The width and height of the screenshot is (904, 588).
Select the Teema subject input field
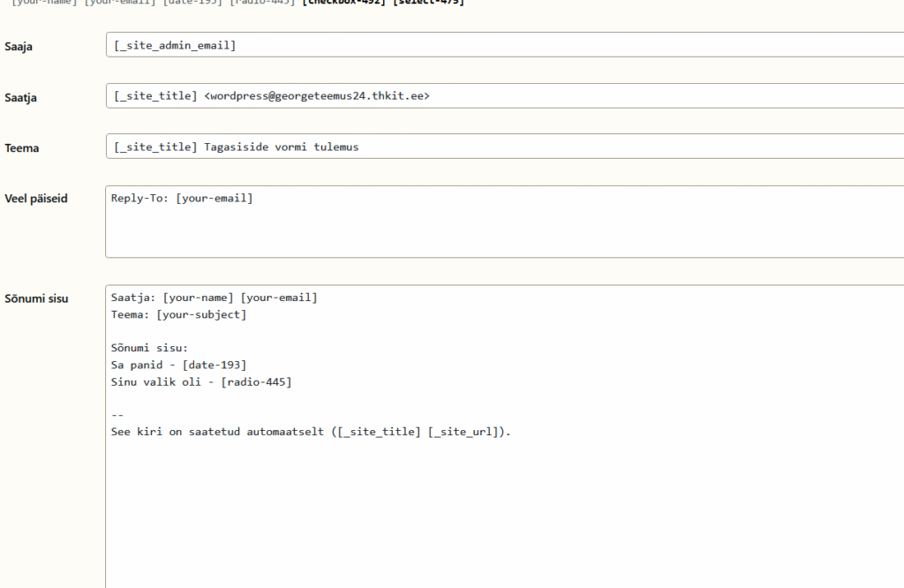point(618,147)
